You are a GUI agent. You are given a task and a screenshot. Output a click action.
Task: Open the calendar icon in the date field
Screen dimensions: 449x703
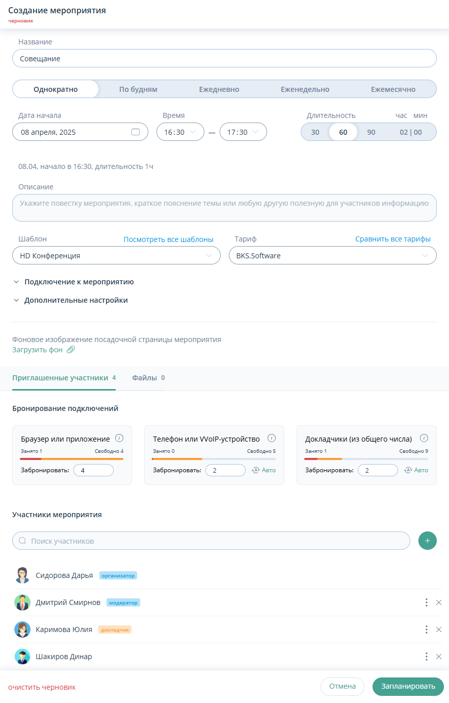pyautogui.click(x=135, y=132)
